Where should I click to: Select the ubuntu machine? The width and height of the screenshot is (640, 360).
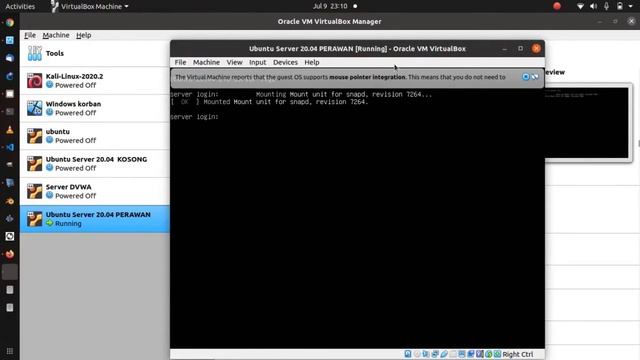tap(95, 136)
